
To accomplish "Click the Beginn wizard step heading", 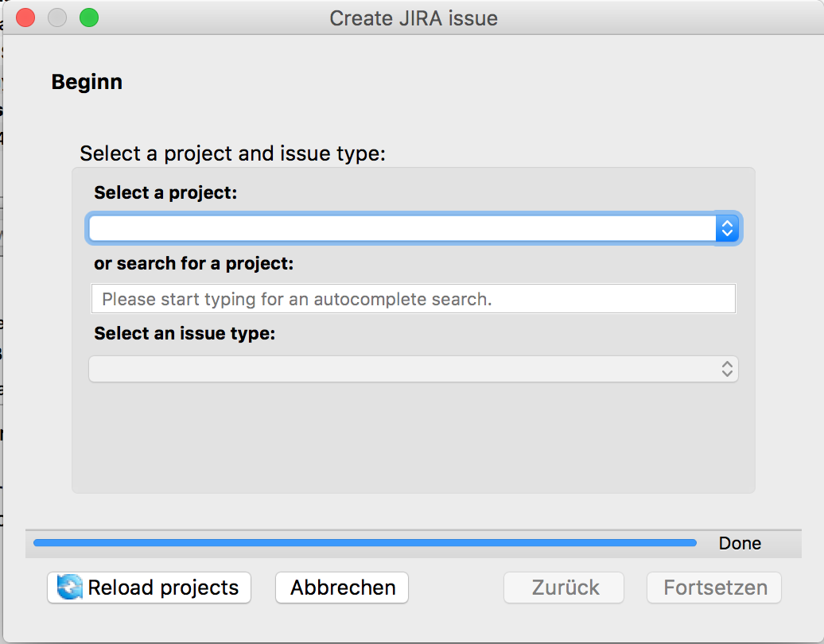I will pos(87,82).
